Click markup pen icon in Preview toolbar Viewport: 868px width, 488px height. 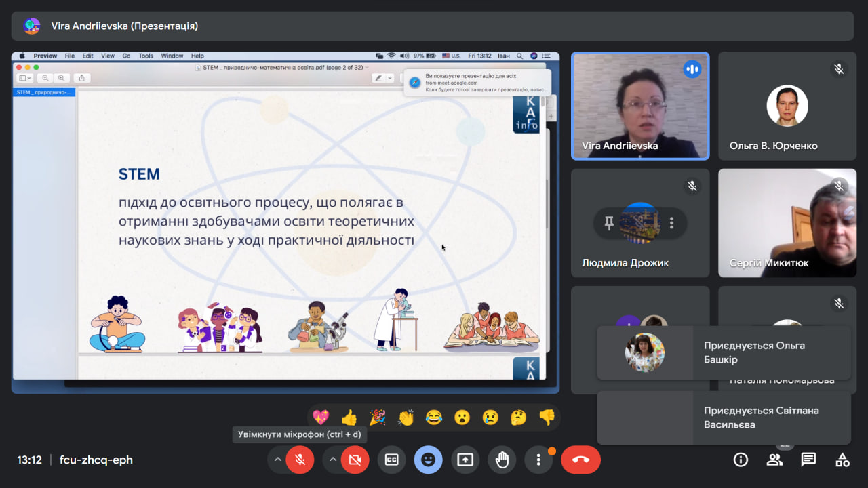tap(378, 78)
